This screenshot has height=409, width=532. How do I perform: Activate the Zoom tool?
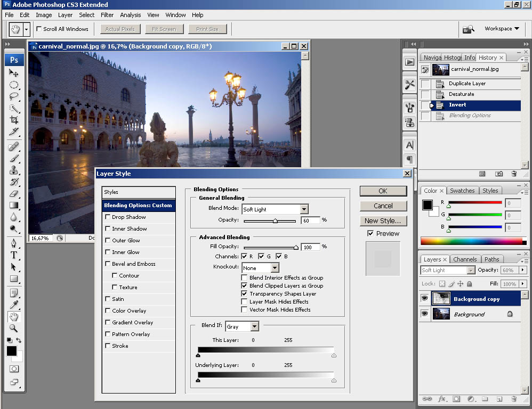(14, 329)
